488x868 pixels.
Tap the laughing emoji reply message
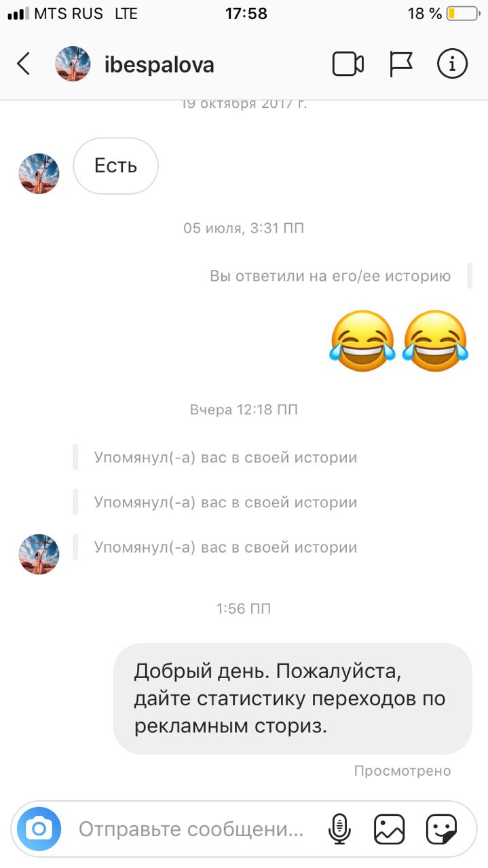point(398,341)
